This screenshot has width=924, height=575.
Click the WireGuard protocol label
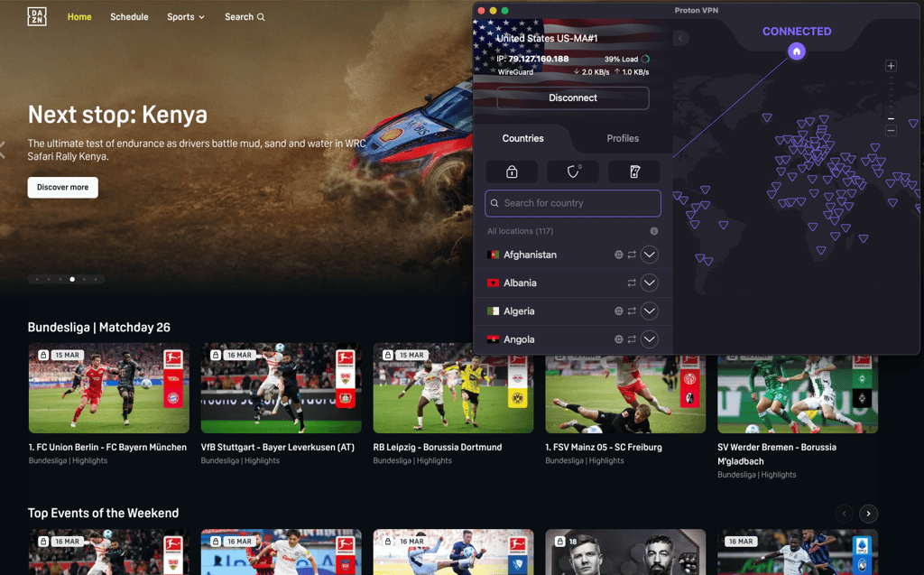pyautogui.click(x=515, y=72)
